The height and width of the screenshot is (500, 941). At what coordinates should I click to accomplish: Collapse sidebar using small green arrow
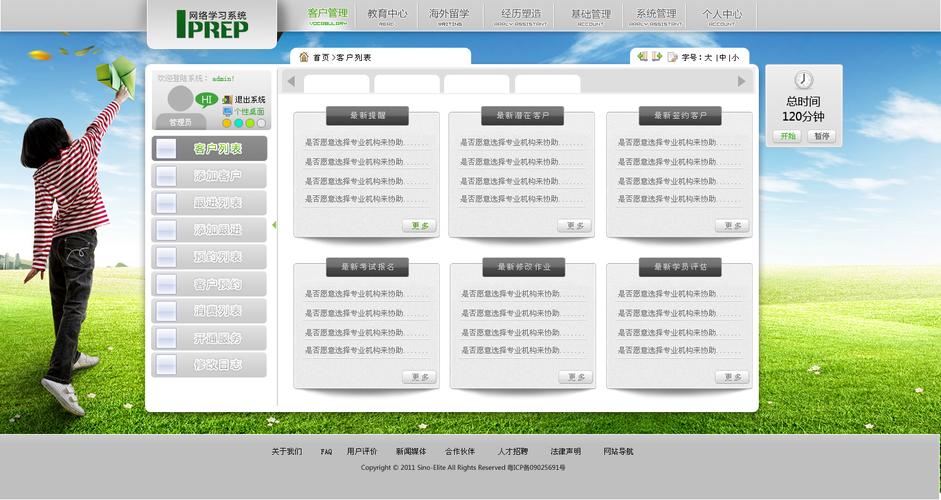point(274,225)
